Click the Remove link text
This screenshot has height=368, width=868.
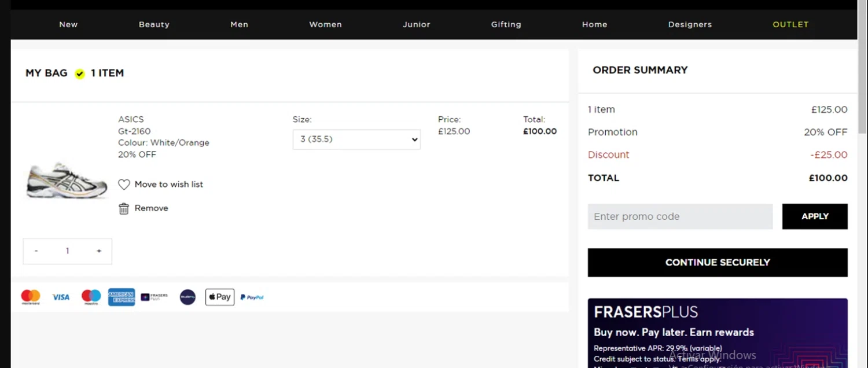coord(152,208)
